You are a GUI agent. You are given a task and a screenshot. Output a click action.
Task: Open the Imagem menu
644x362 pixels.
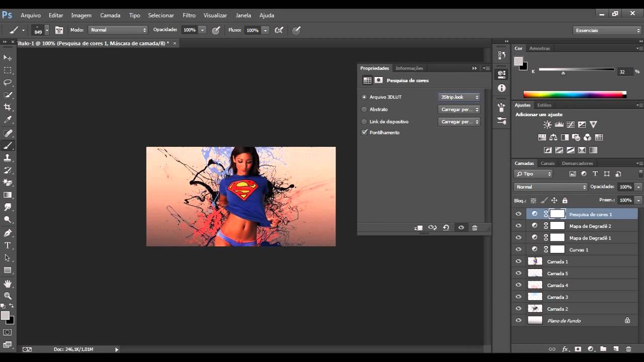(x=82, y=16)
